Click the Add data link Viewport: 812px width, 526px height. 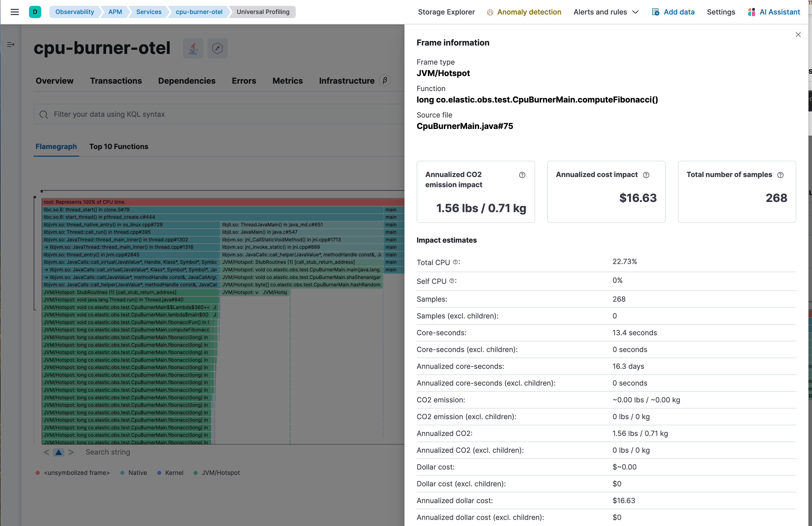(673, 12)
